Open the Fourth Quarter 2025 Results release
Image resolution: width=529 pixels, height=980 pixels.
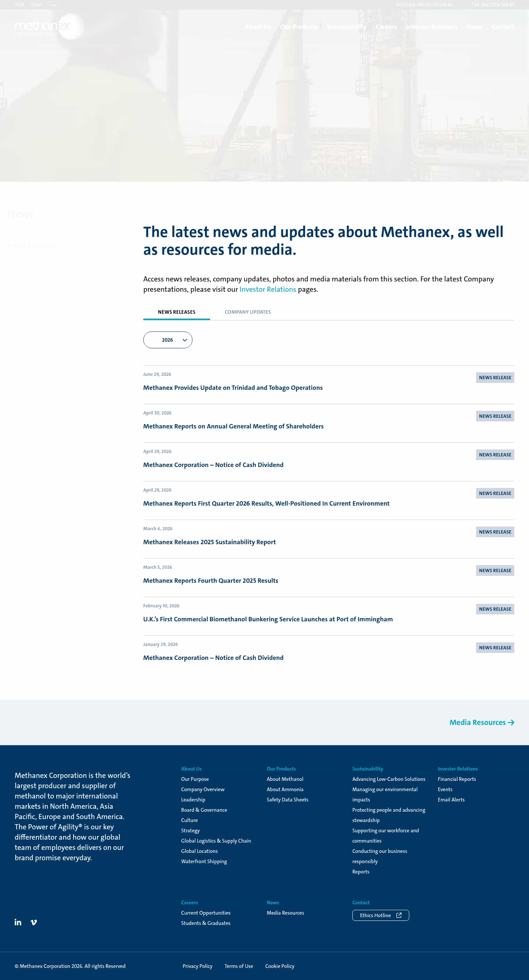click(x=210, y=581)
